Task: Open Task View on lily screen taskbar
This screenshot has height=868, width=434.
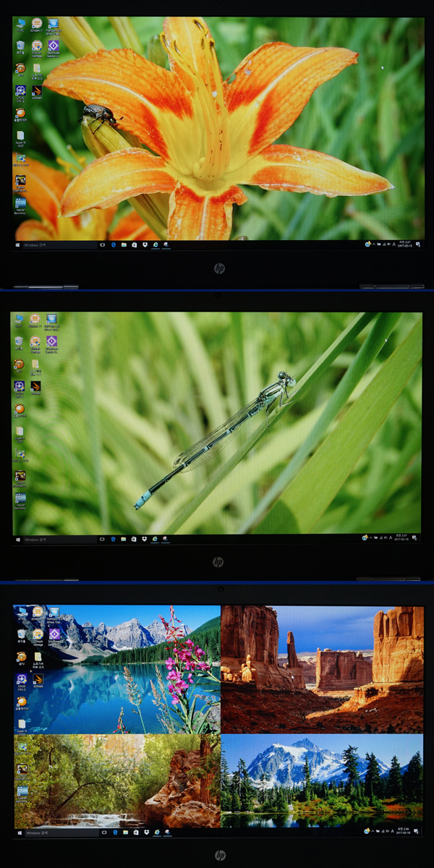Action: [102, 245]
